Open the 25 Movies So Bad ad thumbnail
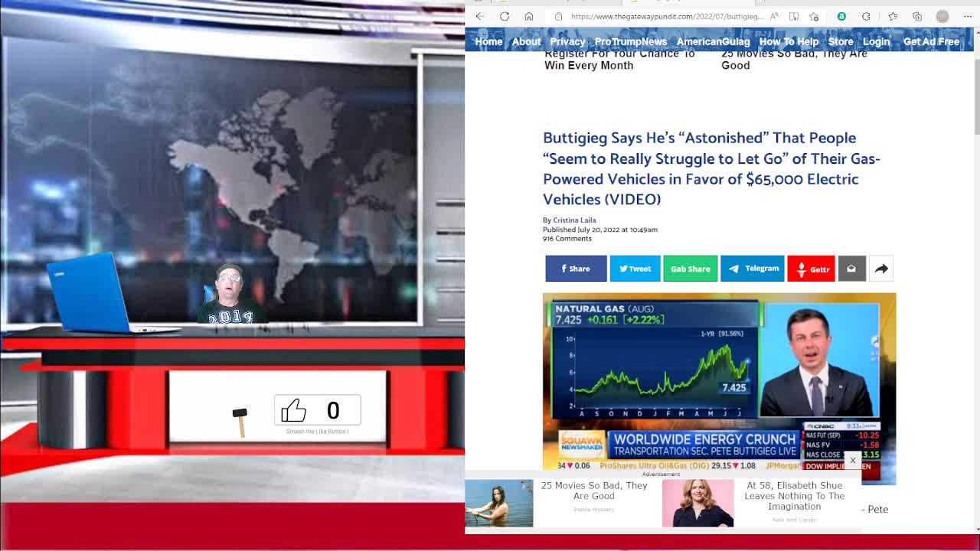The image size is (980, 551). pos(499,503)
